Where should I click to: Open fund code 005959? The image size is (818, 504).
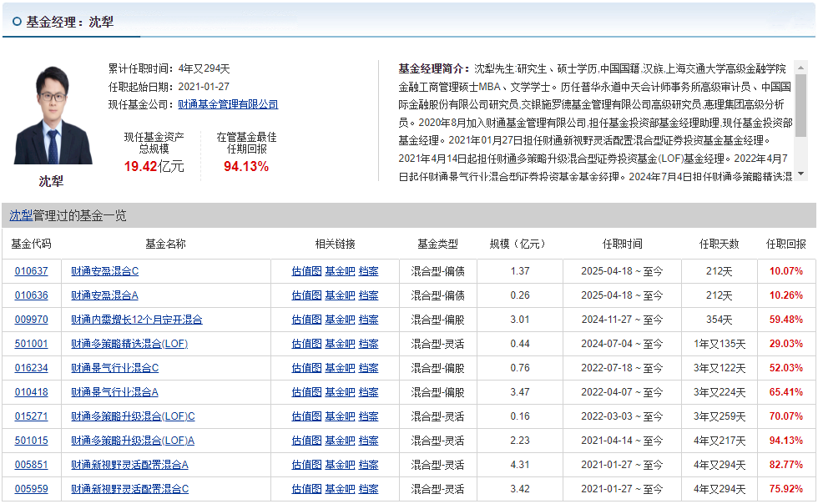tap(32, 489)
